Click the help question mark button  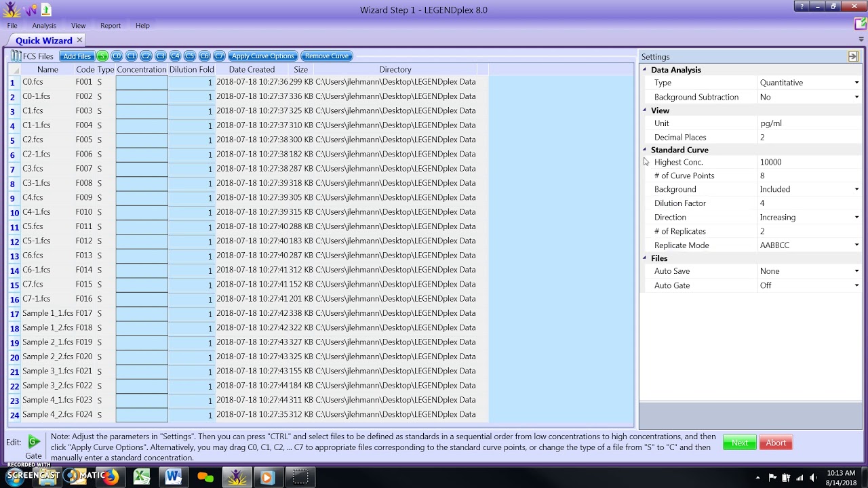(x=802, y=6)
